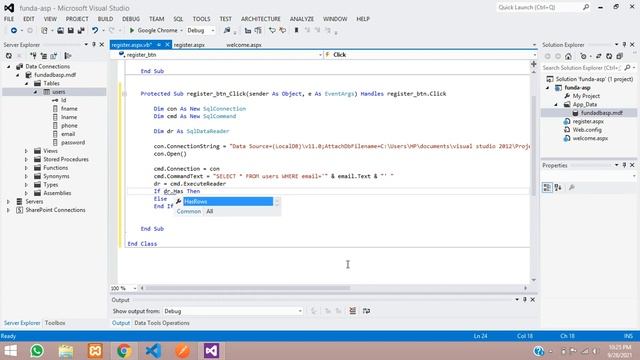Select the email column under users table
Viewport: 640px width, 360px height.
point(68,134)
